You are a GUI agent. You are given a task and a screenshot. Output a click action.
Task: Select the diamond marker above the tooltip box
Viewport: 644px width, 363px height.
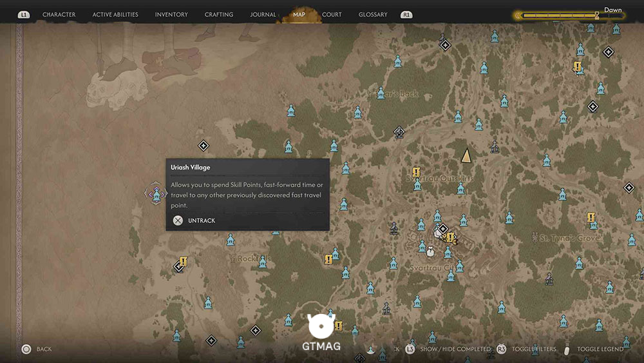204,146
